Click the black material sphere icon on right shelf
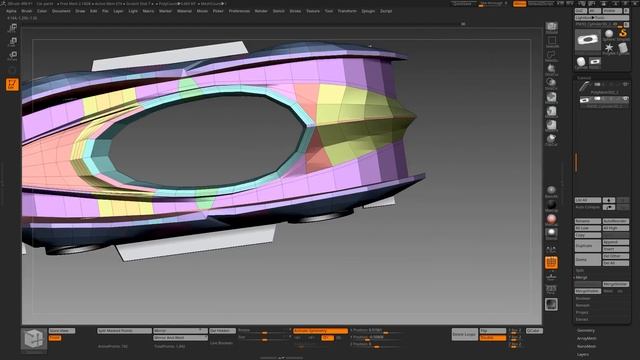This screenshot has height=360, width=640. pyautogui.click(x=551, y=205)
